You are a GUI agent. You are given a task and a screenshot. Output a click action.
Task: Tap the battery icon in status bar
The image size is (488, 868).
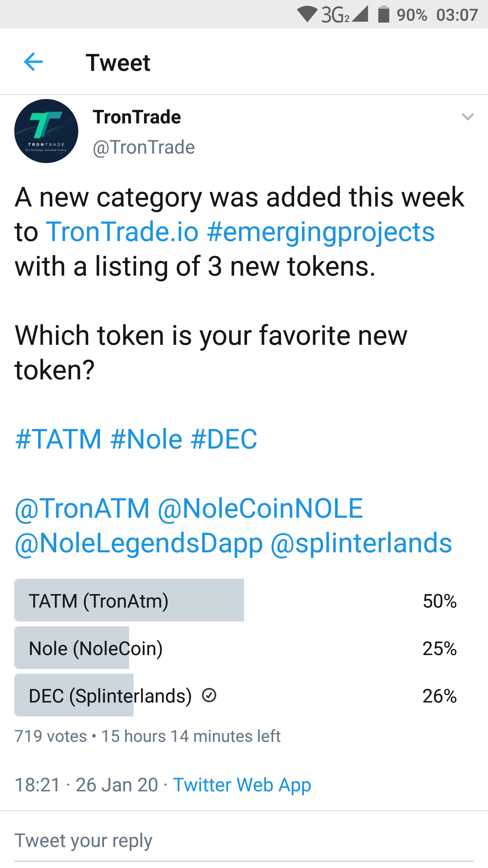tap(384, 14)
